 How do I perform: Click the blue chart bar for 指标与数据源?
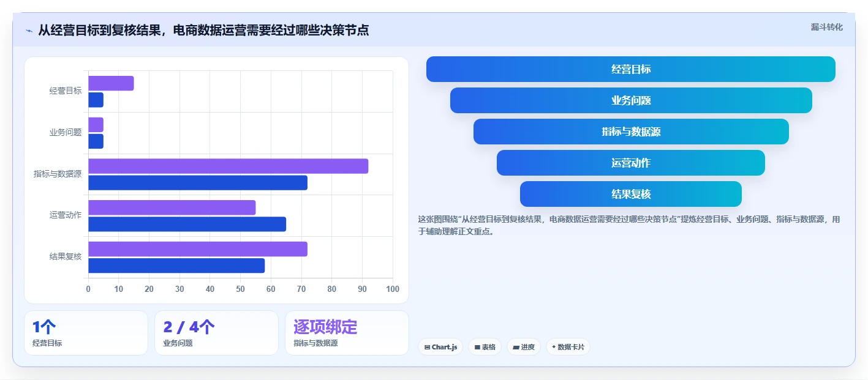coord(198,183)
